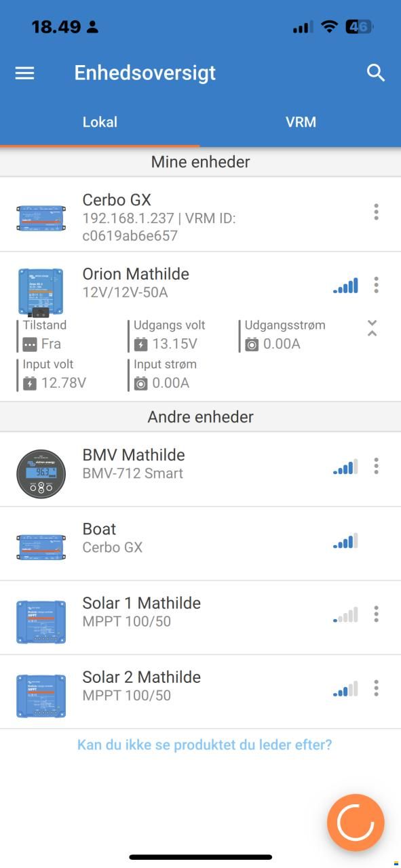Tap the Orion Mathilde device image

[41, 292]
